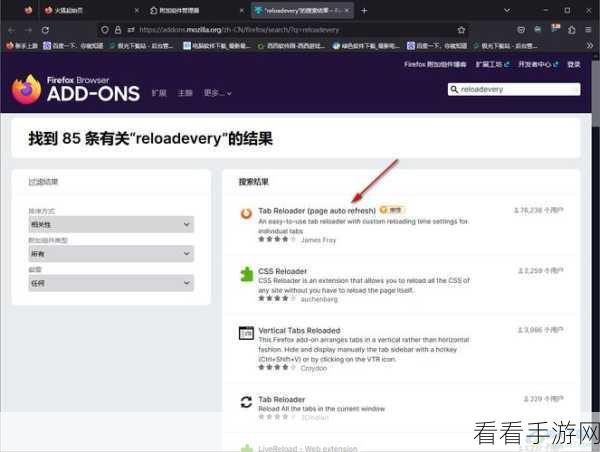The width and height of the screenshot is (600, 452).
Task: Click the green CSS Reloader puzzle icon
Action: [x=246, y=274]
